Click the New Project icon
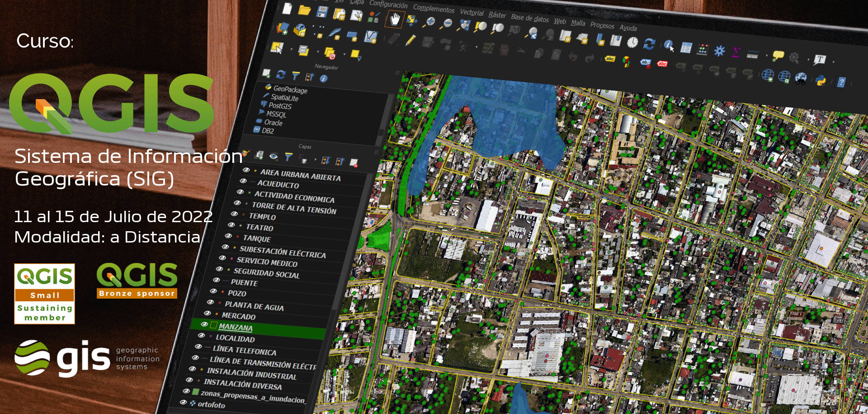Viewport: 868px width, 414px height. pos(287,10)
